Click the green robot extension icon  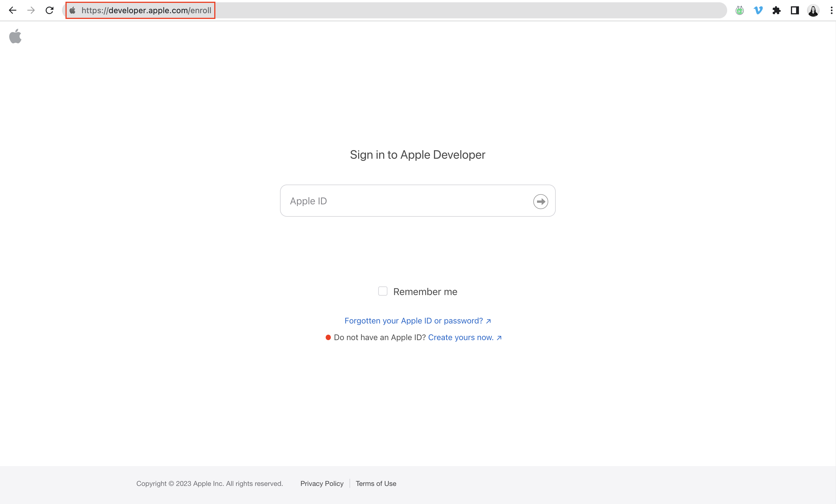tap(740, 10)
